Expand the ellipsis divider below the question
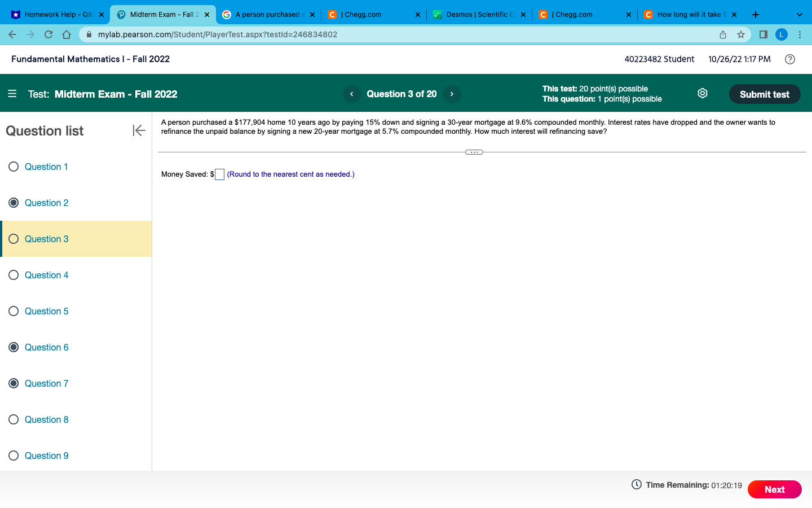This screenshot has width=812, height=508. click(474, 152)
